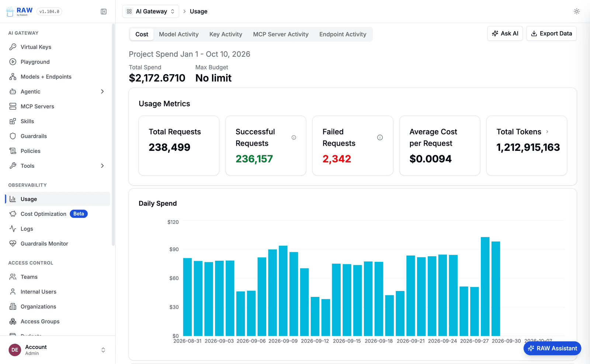Switch to the Endpoint Activity tab
The image size is (590, 364).
tap(343, 34)
